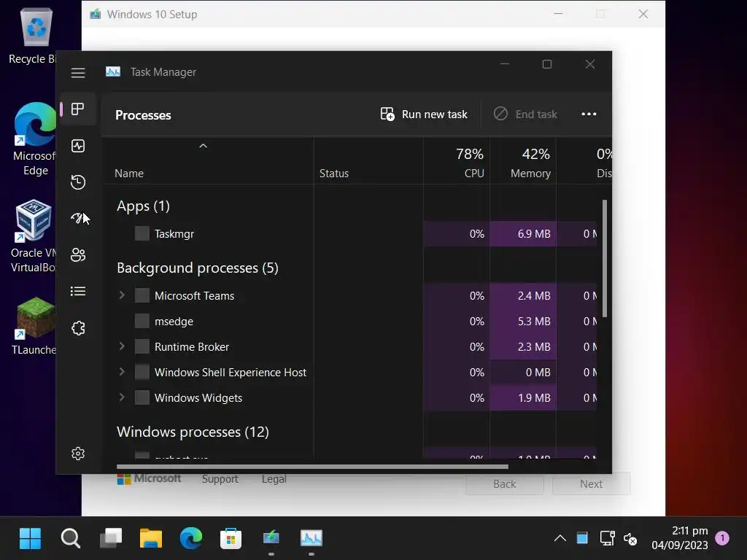
Task: Switch to Task Manager taskbar item
Action: [311, 539]
